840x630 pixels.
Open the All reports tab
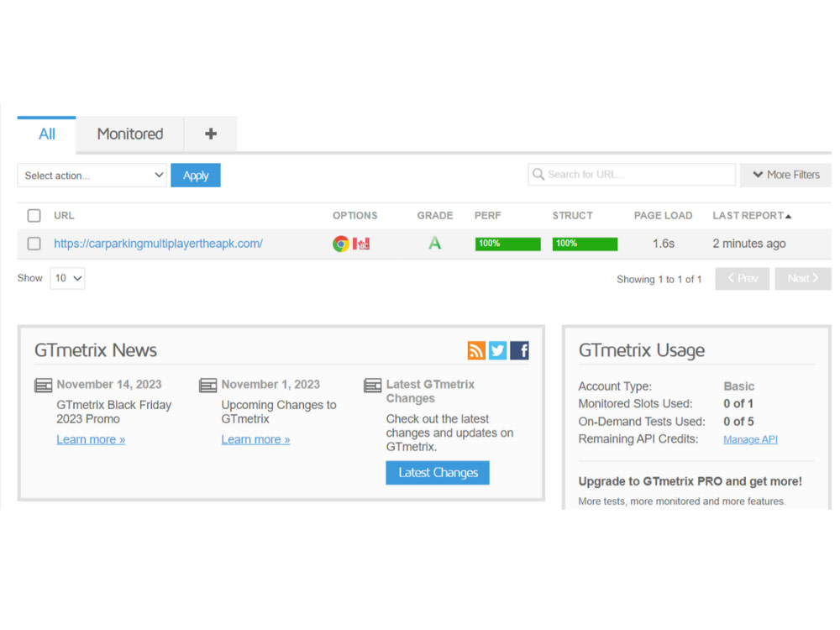coord(46,134)
